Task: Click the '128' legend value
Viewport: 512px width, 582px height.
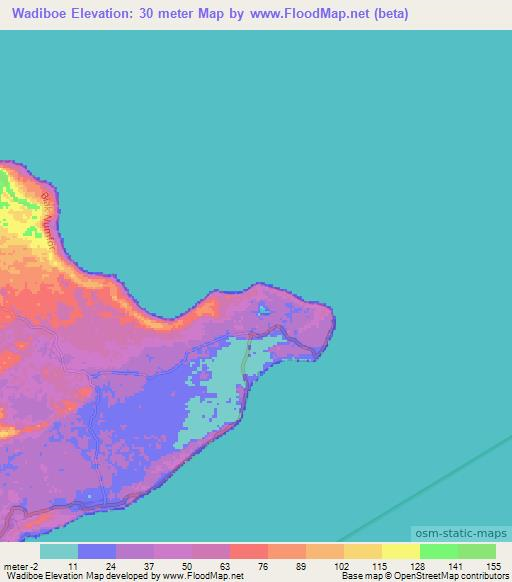Action: click(417, 567)
